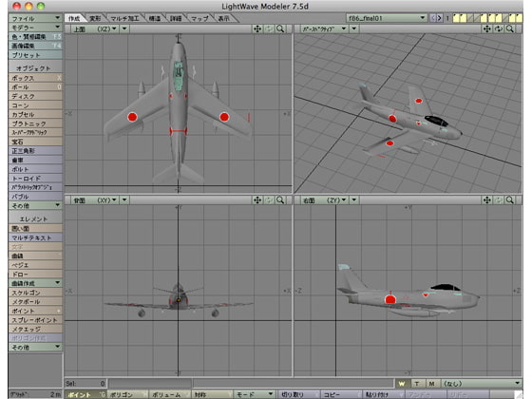Go to previous layer bank arrow
This screenshot has height=399, width=532.
(x=433, y=18)
